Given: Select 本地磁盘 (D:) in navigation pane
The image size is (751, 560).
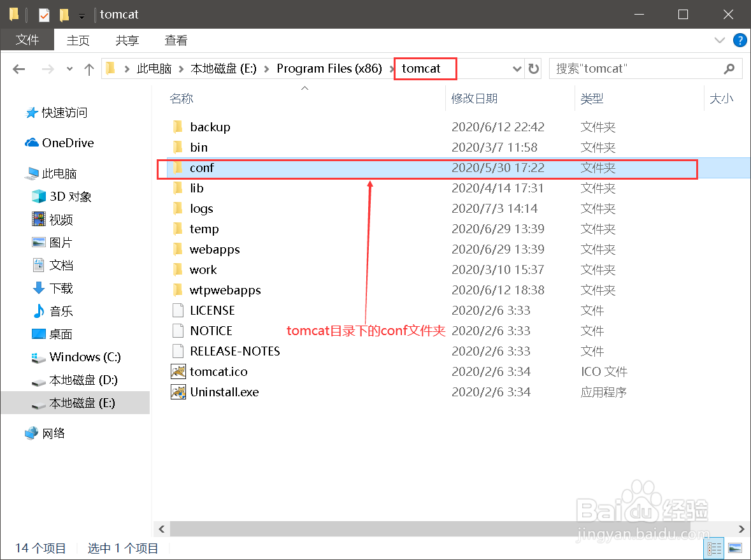Looking at the screenshot, I should 75,380.
